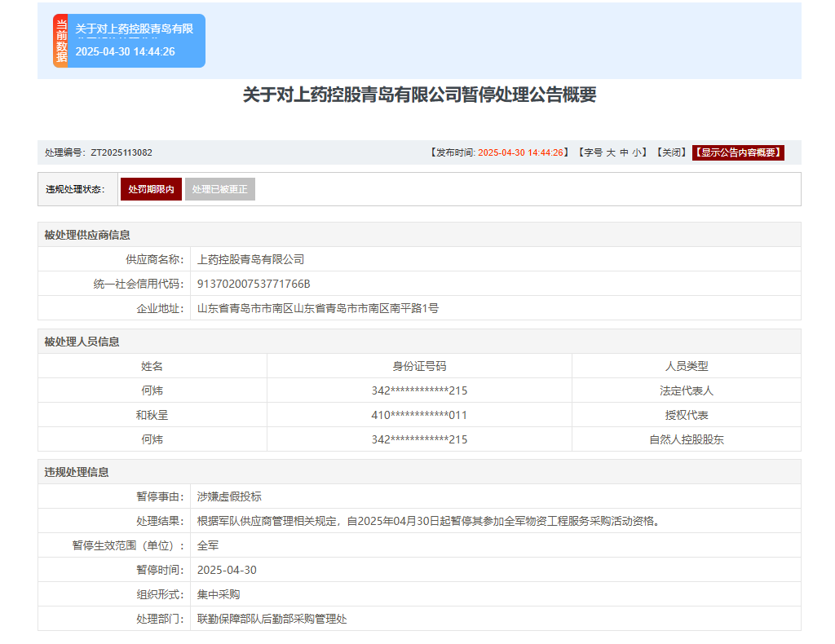Image resolution: width=835 pixels, height=644 pixels.
Task: Click the 显示公告内容概要 button
Action: 738,152
